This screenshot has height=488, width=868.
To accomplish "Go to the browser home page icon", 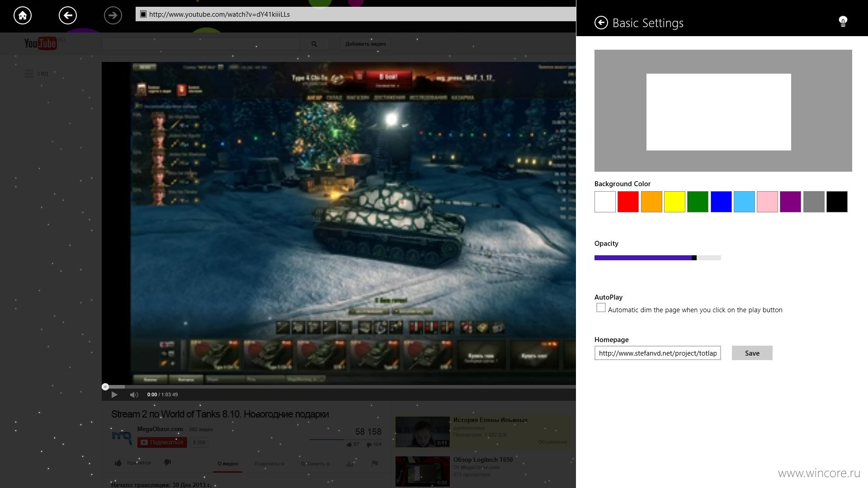I will (23, 15).
